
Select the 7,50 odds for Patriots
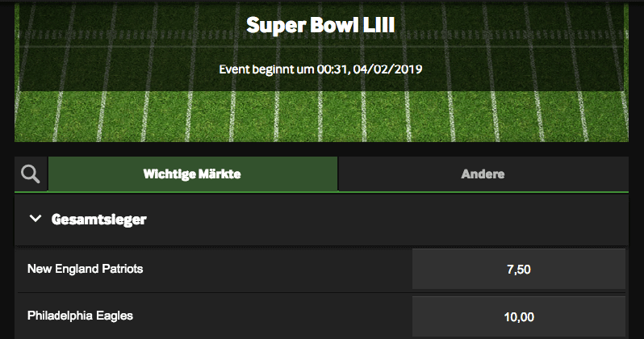point(519,269)
